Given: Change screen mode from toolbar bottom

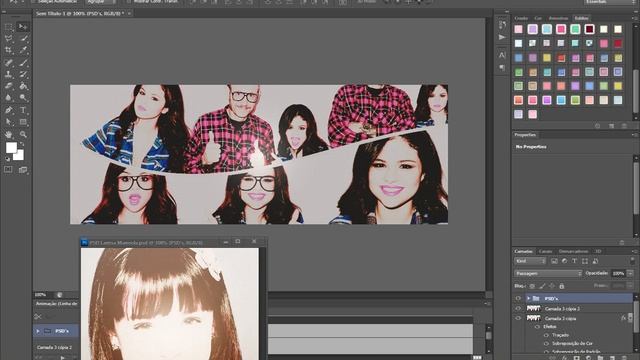Looking at the screenshot, I should point(23,170).
